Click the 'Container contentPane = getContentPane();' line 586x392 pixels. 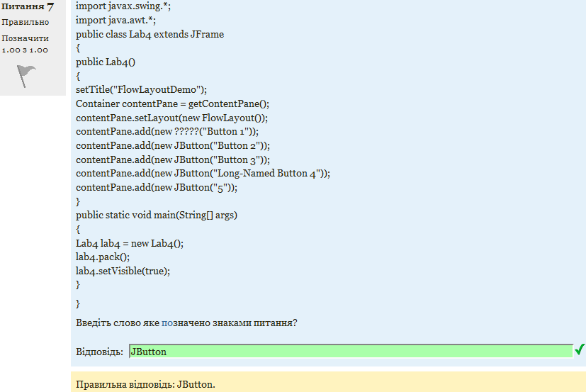tap(172, 104)
